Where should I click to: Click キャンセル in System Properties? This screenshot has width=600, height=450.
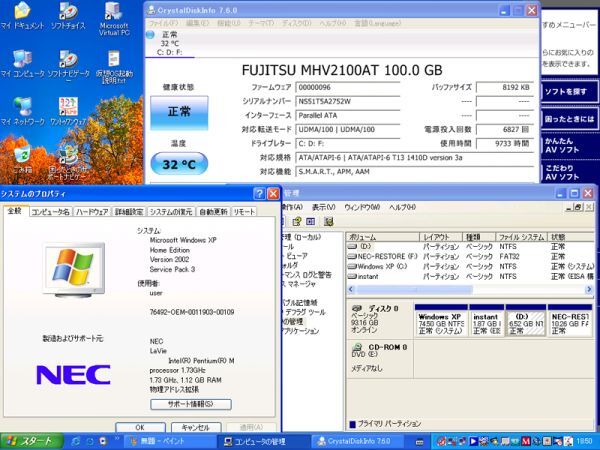coord(196,427)
